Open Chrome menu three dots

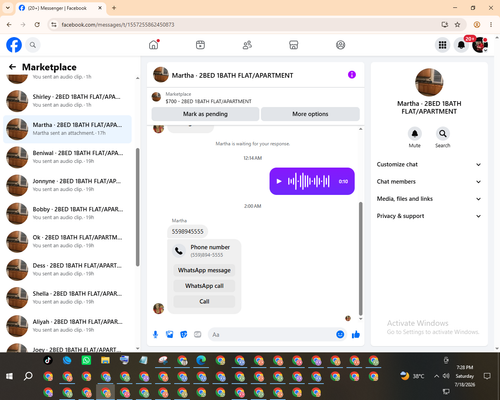[x=491, y=25]
